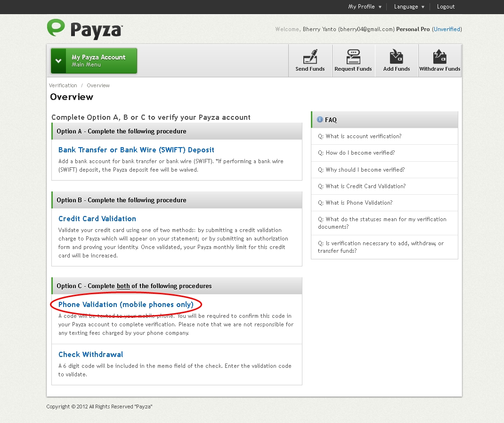The height and width of the screenshot is (423, 504).
Task: Open the Language dropdown
Action: (x=409, y=7)
